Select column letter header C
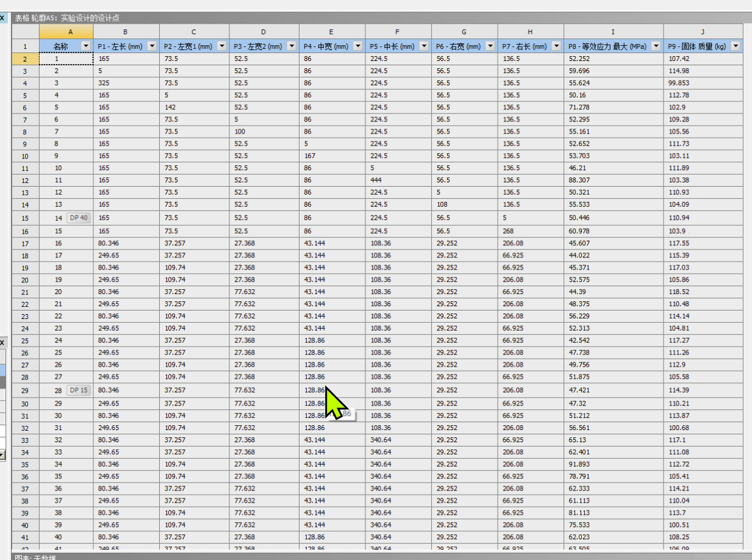Screen dimensions: 752x560 [195, 32]
